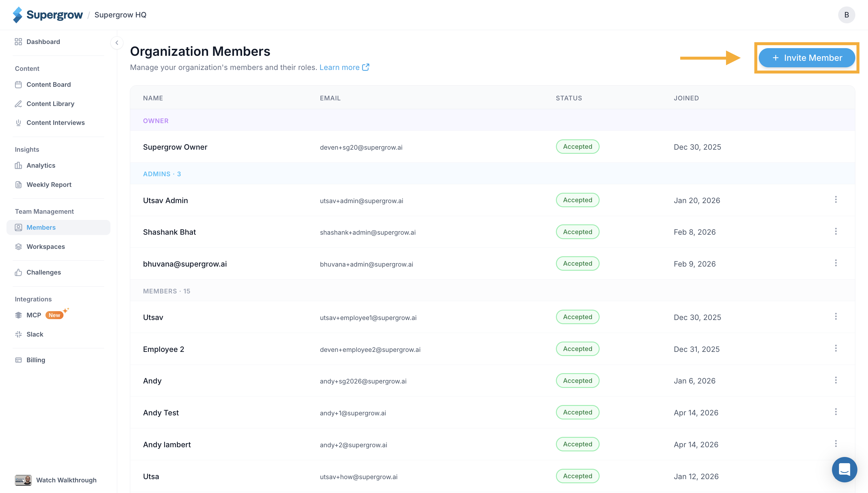Open the Watch Walkthrough video thumbnail
The height and width of the screenshot is (493, 868).
pos(23,480)
